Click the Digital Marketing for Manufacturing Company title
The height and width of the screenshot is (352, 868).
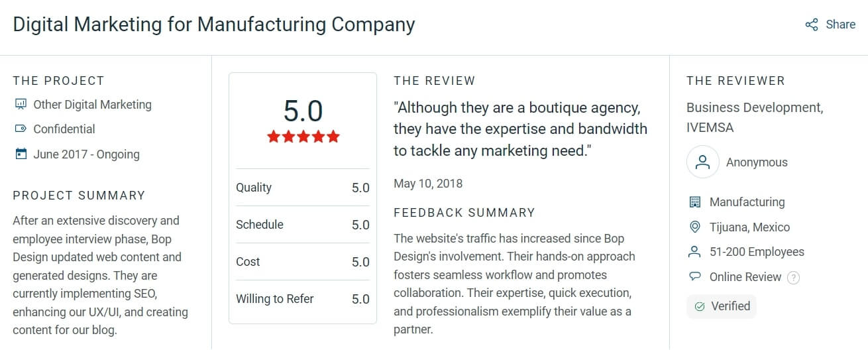(214, 25)
